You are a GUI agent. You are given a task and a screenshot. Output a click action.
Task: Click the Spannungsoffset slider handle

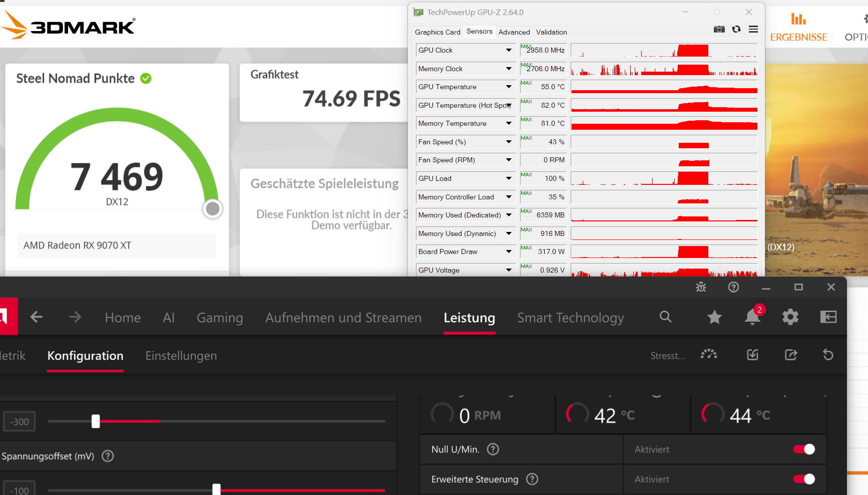click(x=216, y=489)
